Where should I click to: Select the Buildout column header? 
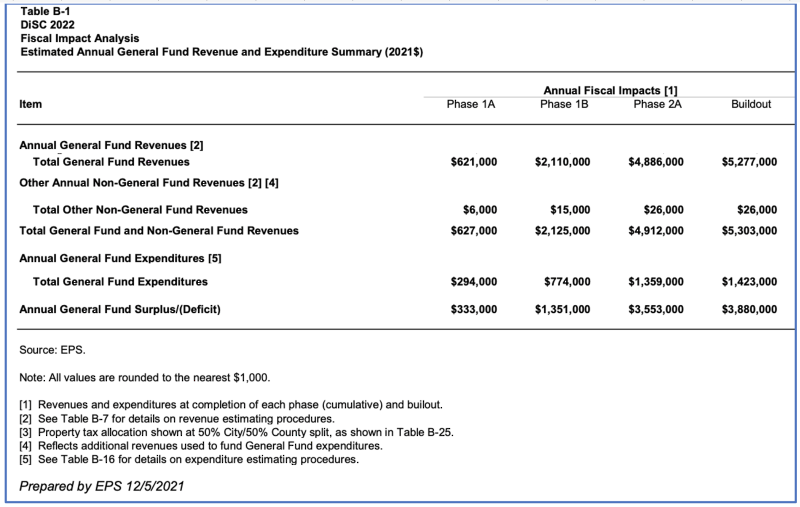751,104
